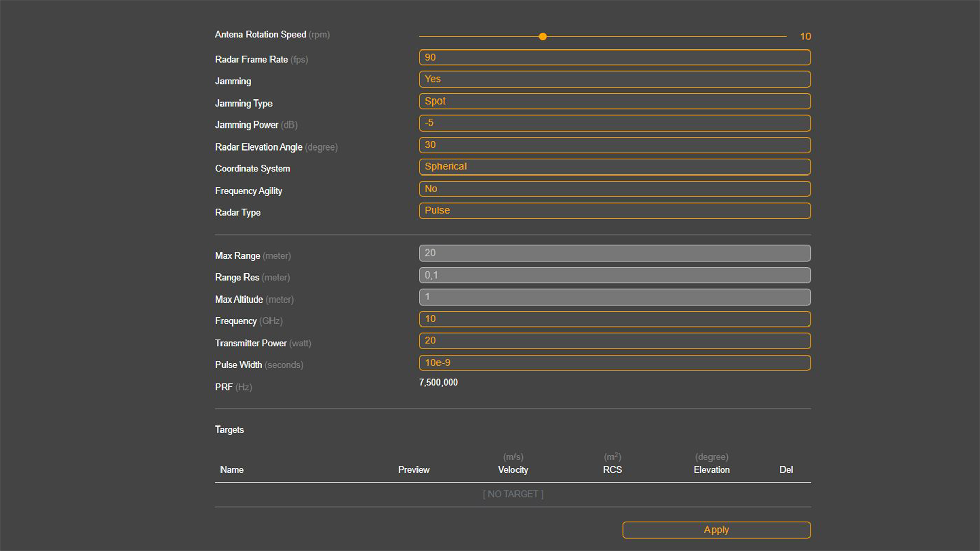
Task: Click the Transmitter Power input field
Action: 614,341
